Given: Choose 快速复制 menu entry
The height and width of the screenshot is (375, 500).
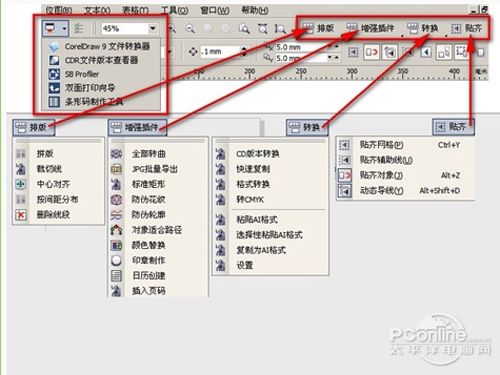Looking at the screenshot, I should tap(270, 169).
